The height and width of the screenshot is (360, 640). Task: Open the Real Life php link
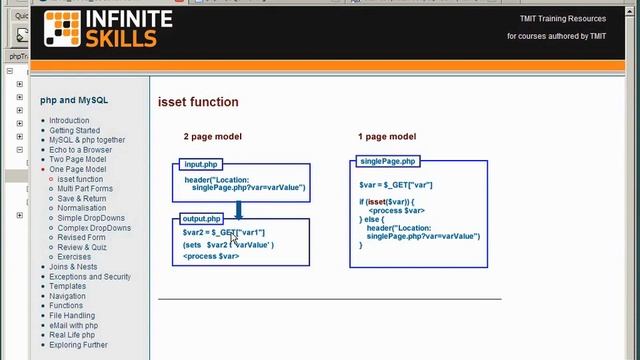click(72, 335)
